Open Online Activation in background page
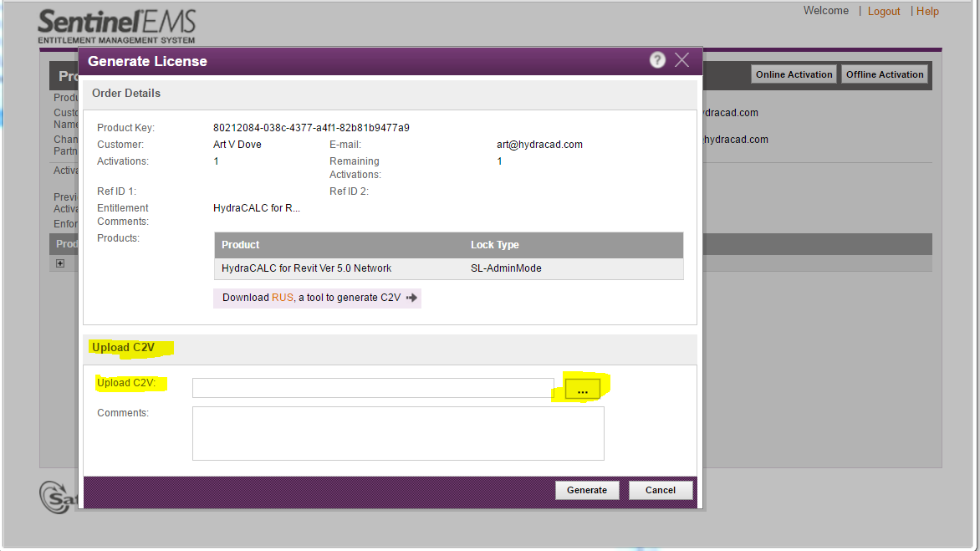The width and height of the screenshot is (980, 551). coord(794,74)
